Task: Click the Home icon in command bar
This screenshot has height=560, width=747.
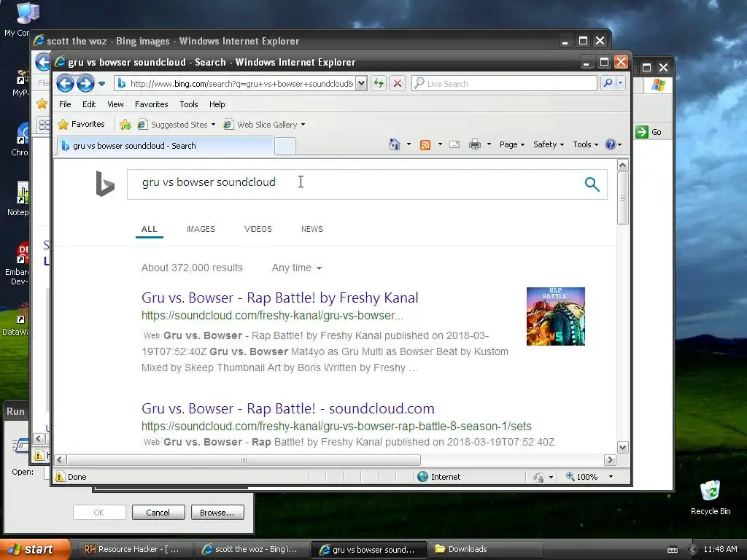Action: [x=394, y=144]
